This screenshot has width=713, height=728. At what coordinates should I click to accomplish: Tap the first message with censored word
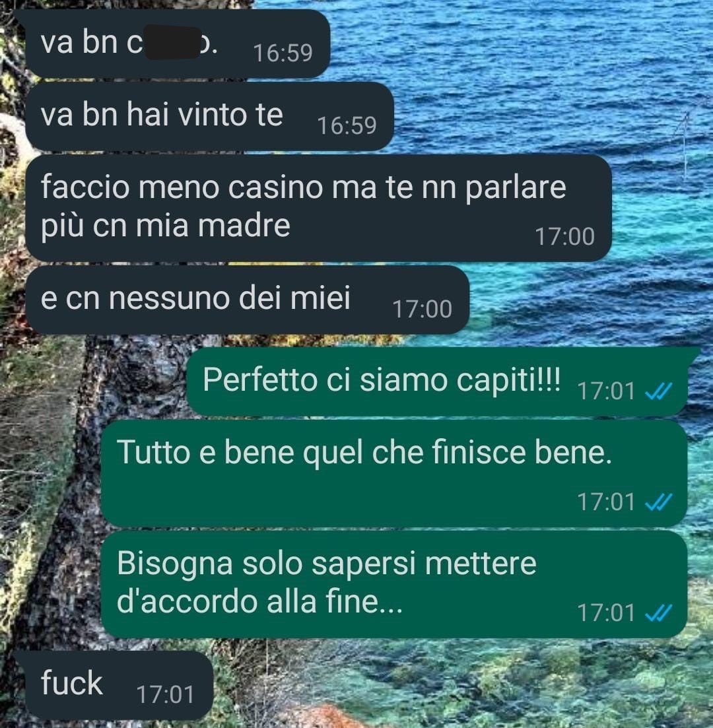tap(178, 44)
